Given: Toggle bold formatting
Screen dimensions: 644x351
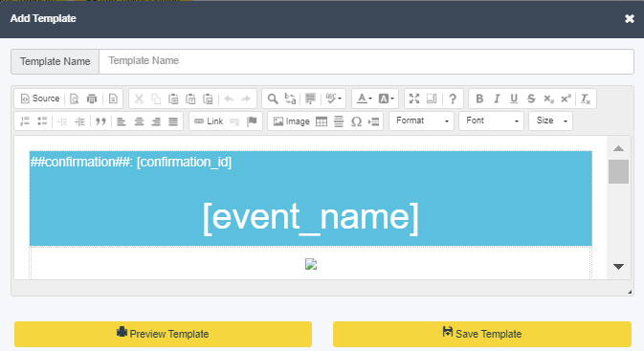Looking at the screenshot, I should pos(478,99).
